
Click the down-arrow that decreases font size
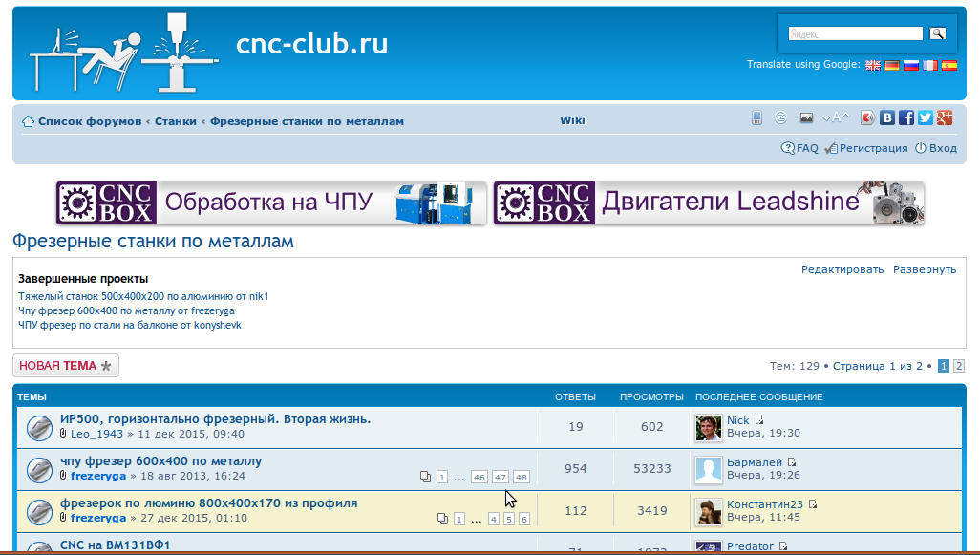[x=827, y=117]
